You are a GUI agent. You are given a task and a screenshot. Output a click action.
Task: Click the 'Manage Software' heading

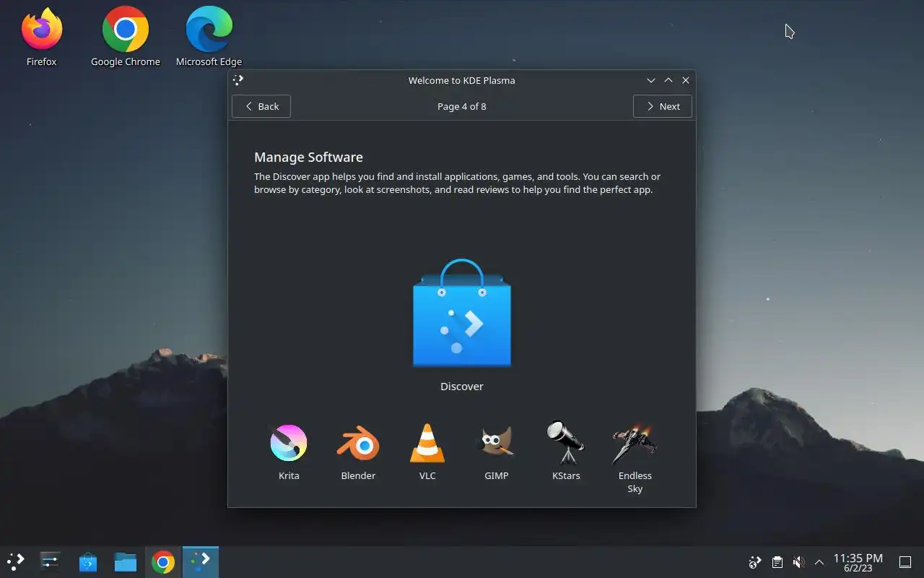(308, 157)
